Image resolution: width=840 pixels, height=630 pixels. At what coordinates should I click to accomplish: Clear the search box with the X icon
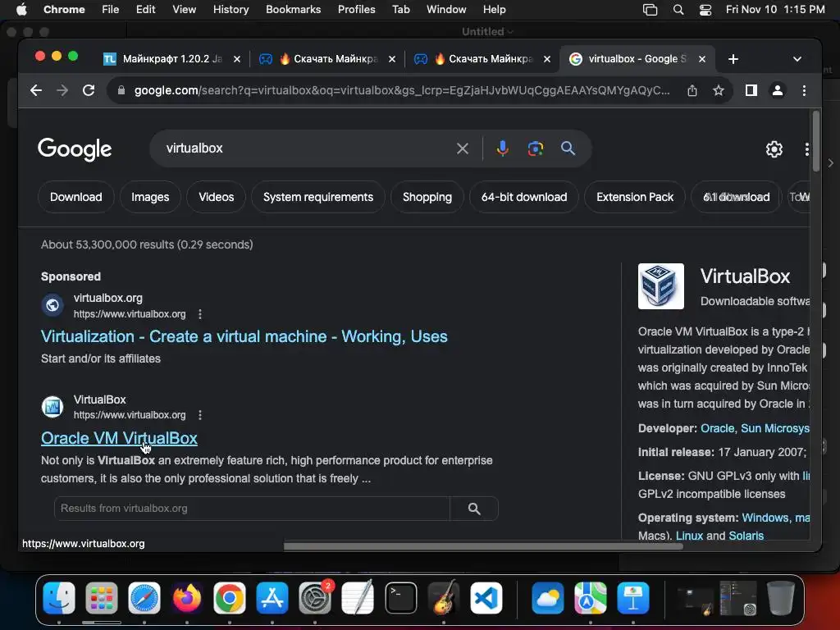[x=463, y=148]
